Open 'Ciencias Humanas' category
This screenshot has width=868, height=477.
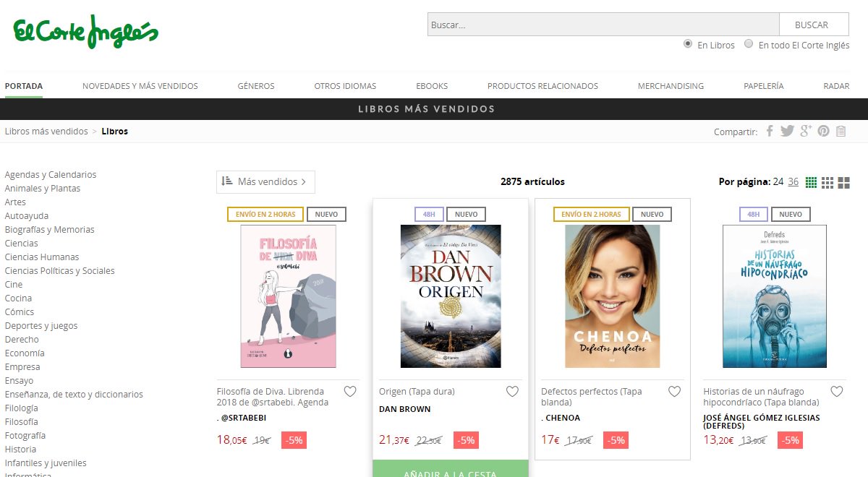click(42, 257)
